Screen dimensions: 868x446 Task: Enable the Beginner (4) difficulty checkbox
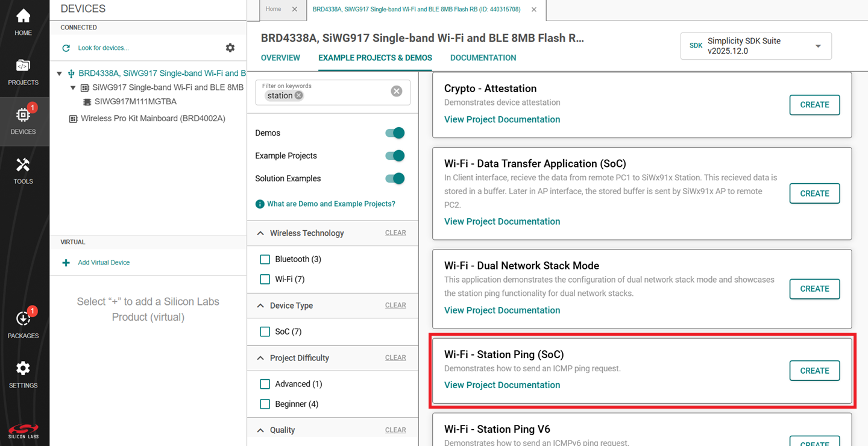click(x=265, y=404)
